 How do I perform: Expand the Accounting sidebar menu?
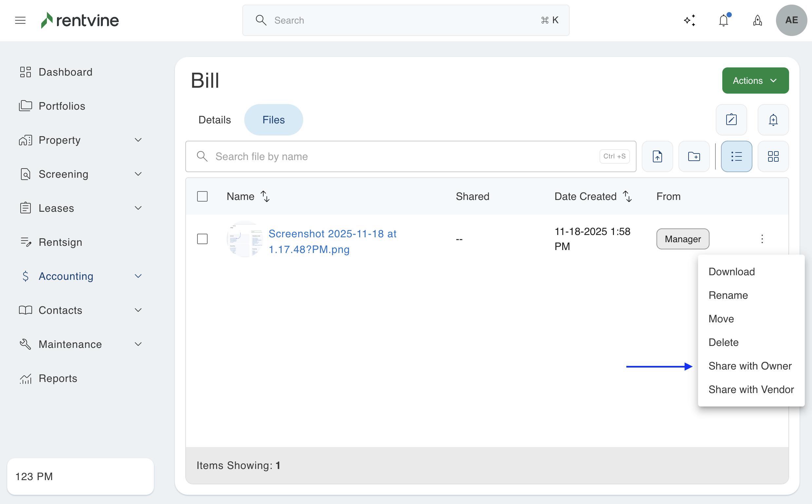[x=138, y=276]
